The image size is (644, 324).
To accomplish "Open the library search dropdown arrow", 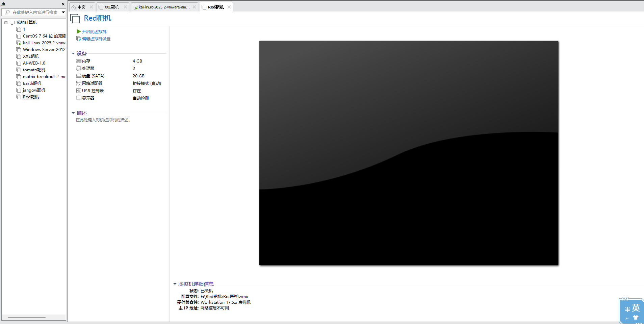I will pos(63,13).
